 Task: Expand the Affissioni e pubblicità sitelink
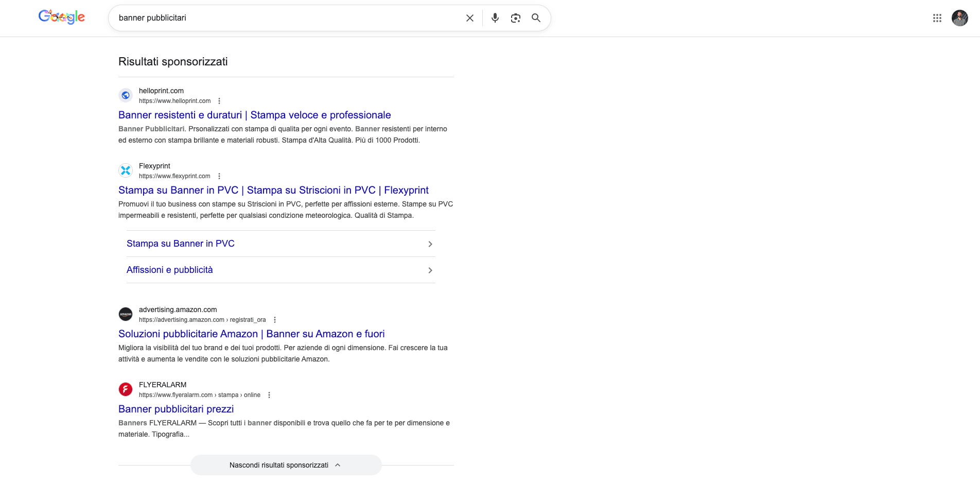tap(281, 270)
